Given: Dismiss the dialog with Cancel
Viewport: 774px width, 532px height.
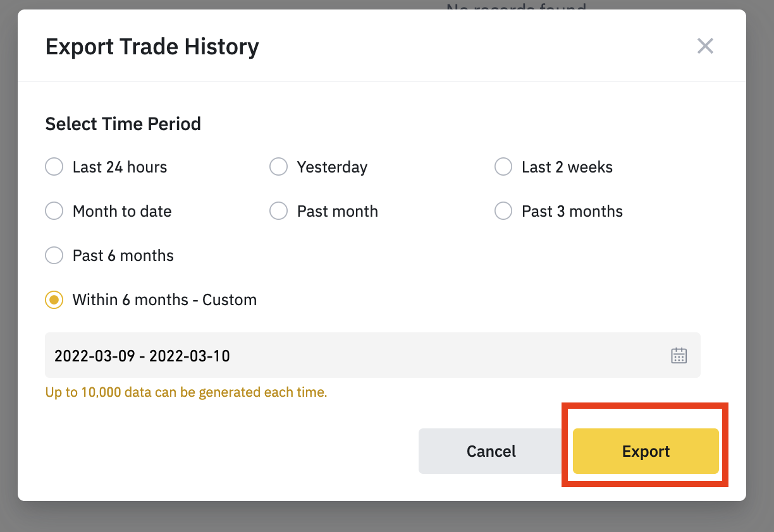Looking at the screenshot, I should click(x=491, y=451).
